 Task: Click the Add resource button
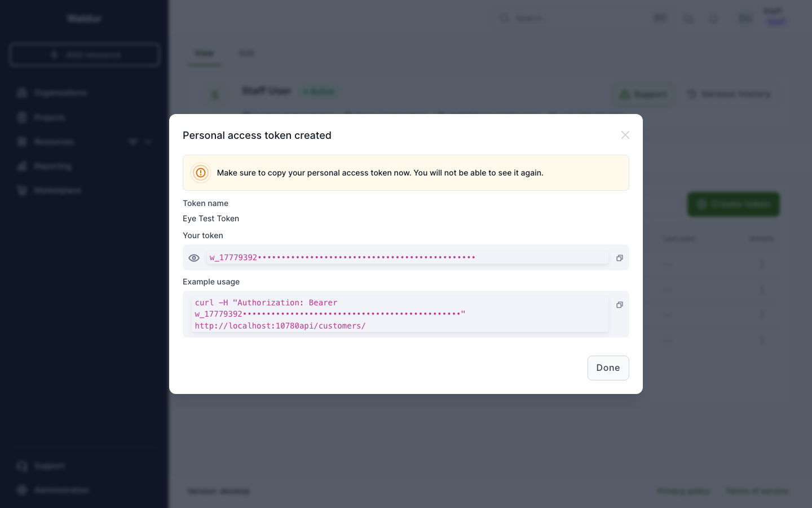tap(85, 55)
